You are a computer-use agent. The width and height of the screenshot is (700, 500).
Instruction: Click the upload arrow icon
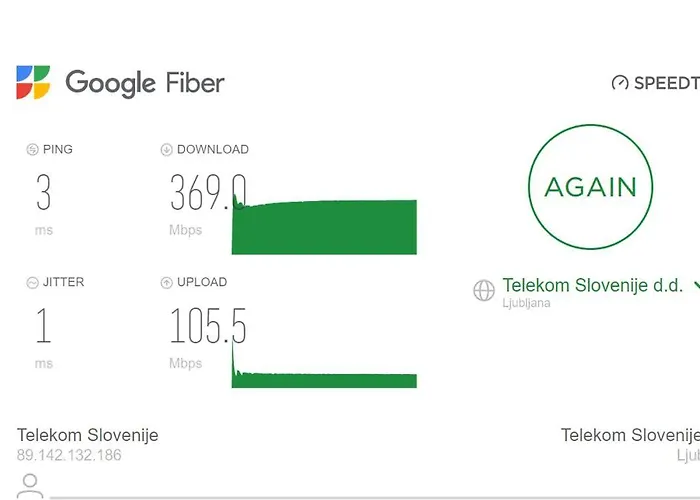point(166,283)
